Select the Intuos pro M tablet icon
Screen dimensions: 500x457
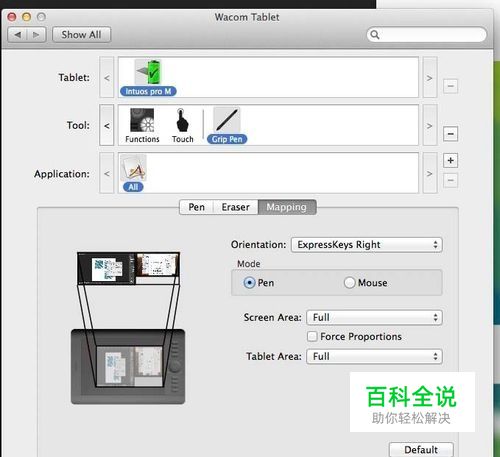pos(148,72)
